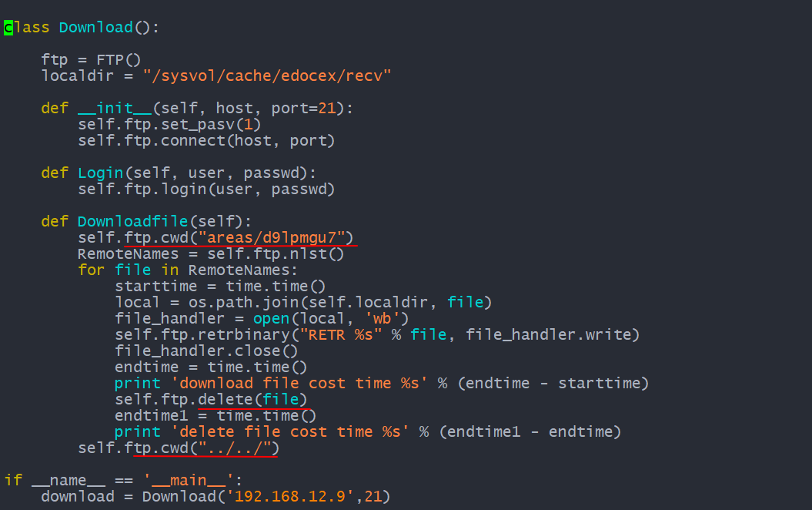Click the self.ftp.login(user, passwd) call

[x=206, y=190]
